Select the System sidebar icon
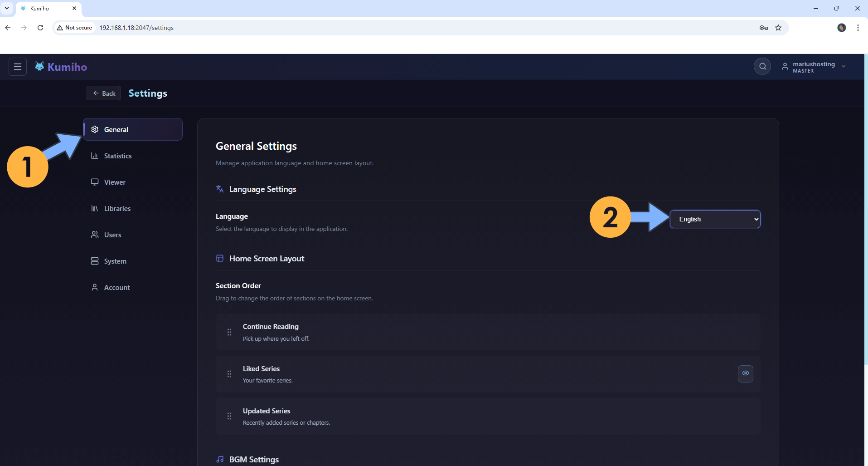The width and height of the screenshot is (868, 466). point(94,261)
